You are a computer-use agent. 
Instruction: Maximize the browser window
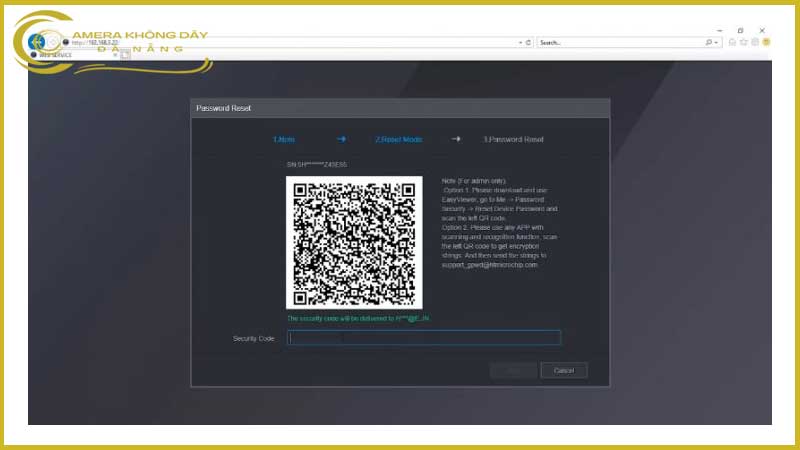(x=740, y=30)
